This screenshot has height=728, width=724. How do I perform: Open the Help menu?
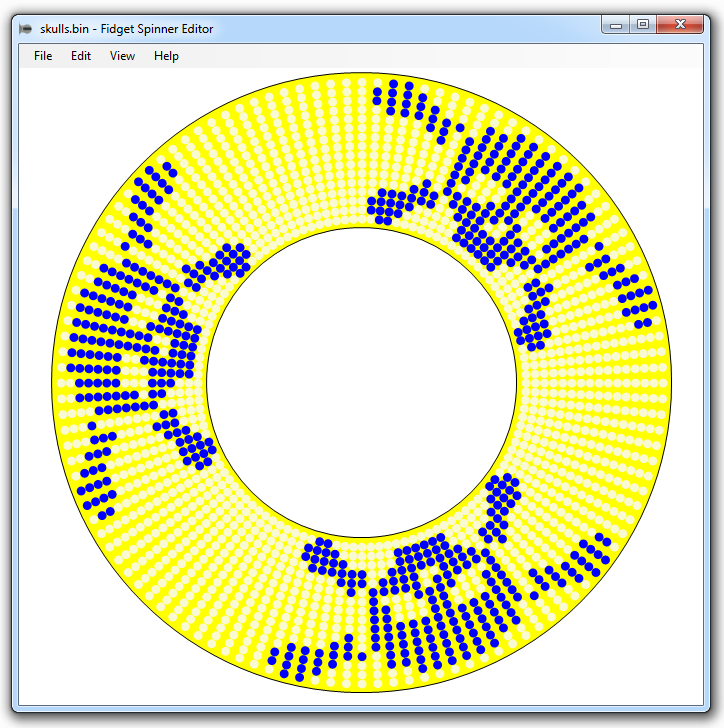[x=166, y=56]
